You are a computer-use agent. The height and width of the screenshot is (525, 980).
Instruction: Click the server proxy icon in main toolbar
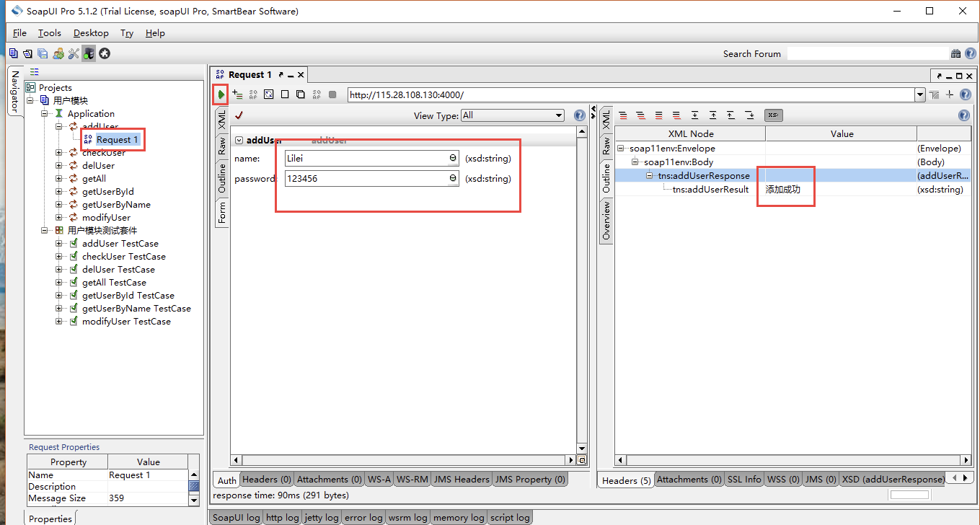89,53
